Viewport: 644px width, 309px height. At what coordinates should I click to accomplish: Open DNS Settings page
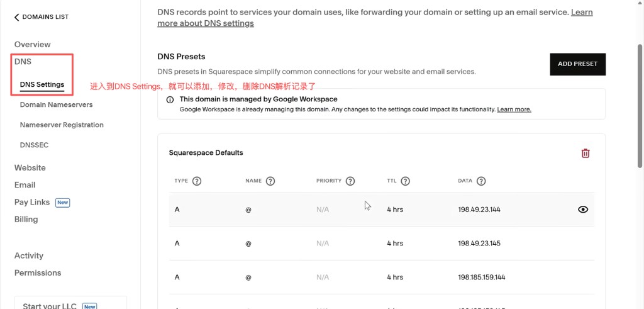pos(42,85)
